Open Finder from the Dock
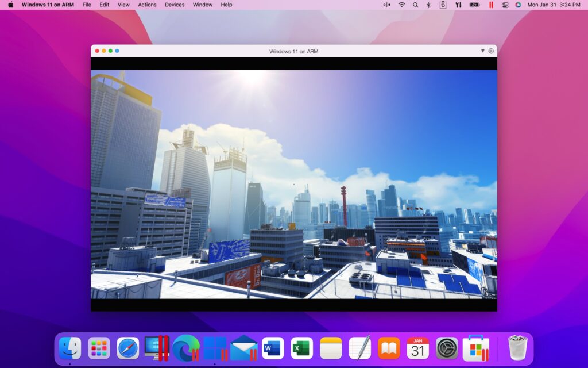 tap(69, 348)
